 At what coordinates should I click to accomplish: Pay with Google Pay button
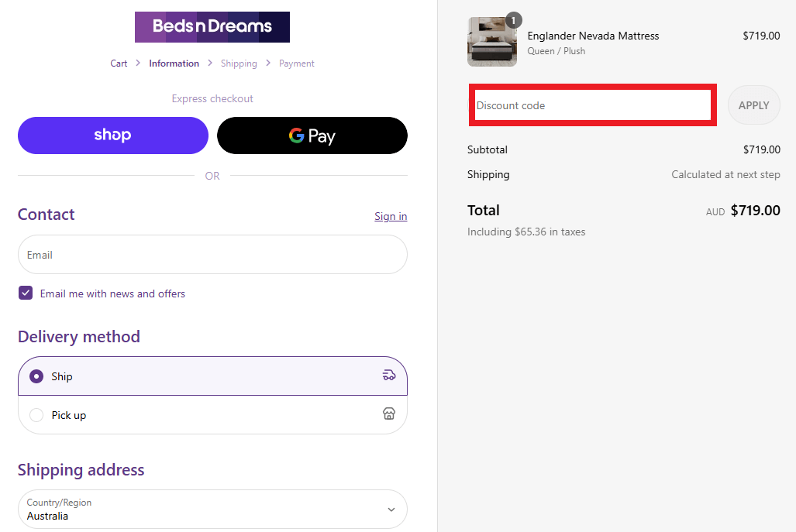coord(312,136)
